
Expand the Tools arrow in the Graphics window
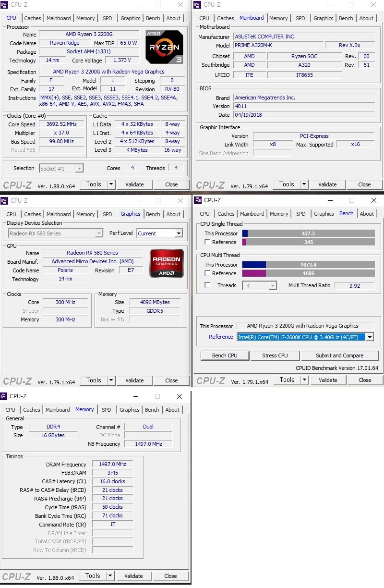(111, 380)
